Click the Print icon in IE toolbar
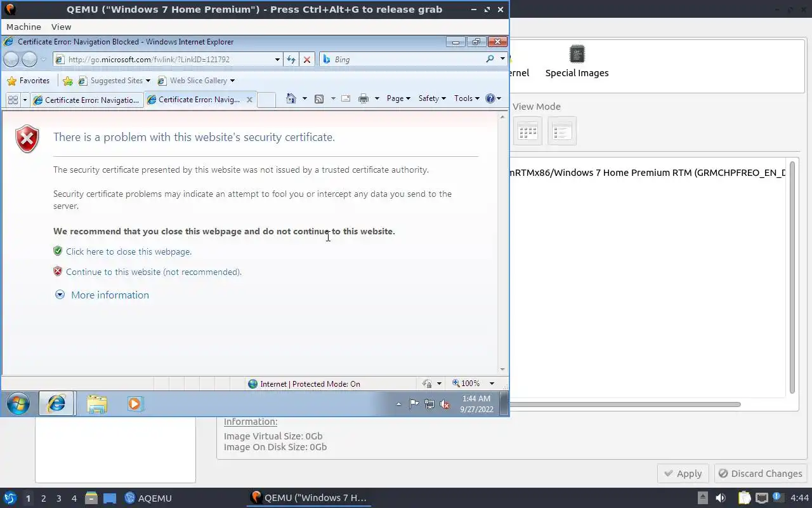The height and width of the screenshot is (508, 812). pos(363,98)
